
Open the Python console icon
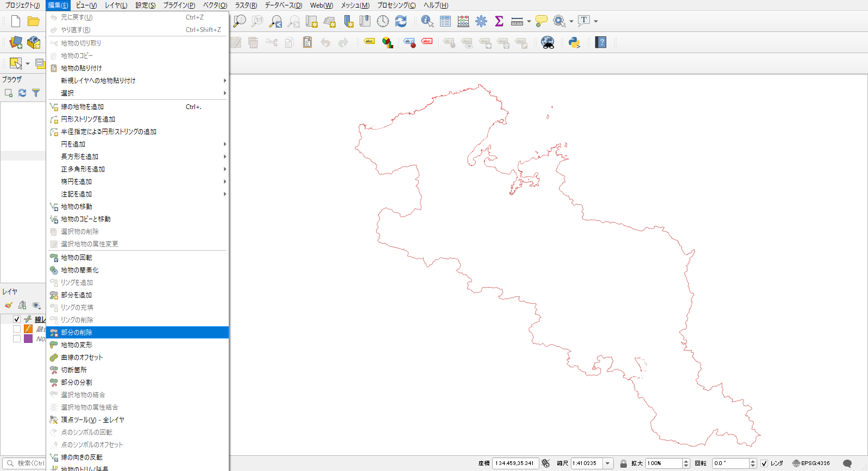(574, 42)
